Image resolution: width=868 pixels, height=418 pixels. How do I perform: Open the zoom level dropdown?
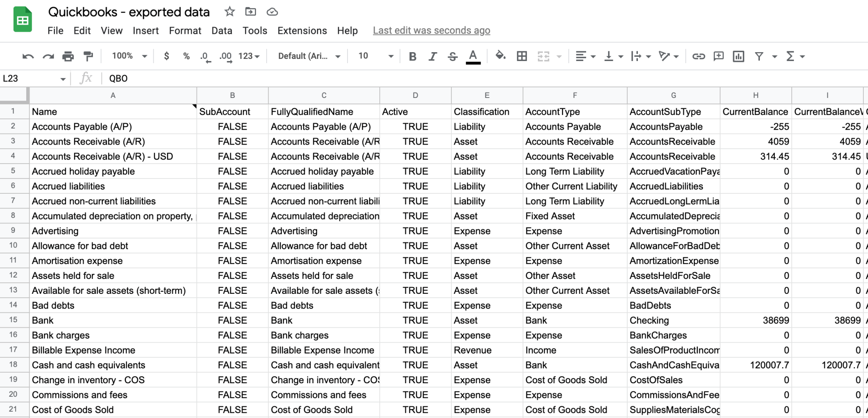tap(128, 56)
